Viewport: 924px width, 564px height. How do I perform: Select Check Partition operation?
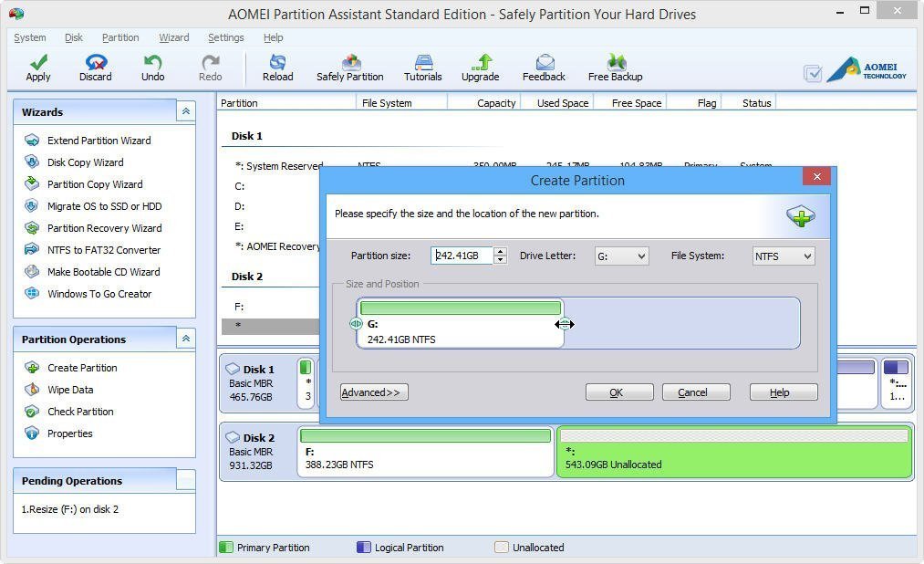point(80,412)
